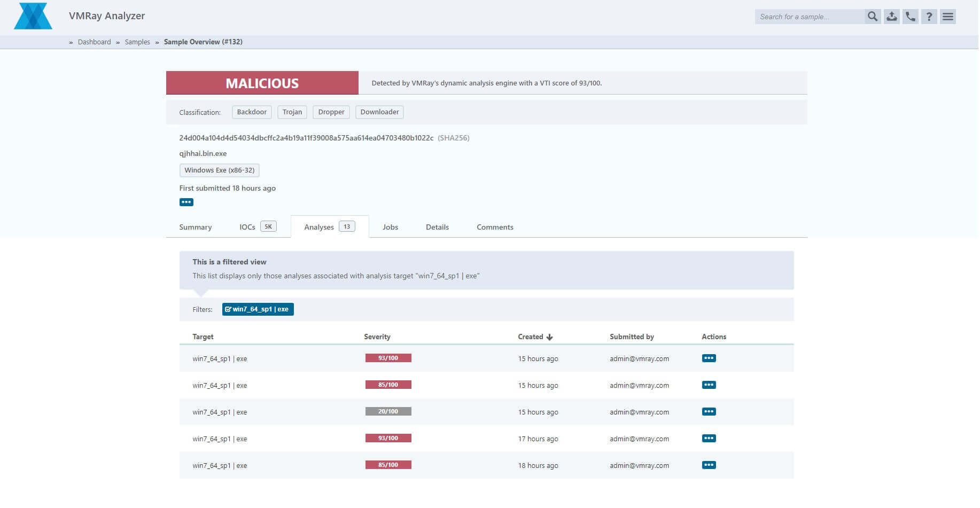Viewport: 980px width, 508px height.
Task: Click the qjhhai.bin.exe filename
Action: (203, 153)
